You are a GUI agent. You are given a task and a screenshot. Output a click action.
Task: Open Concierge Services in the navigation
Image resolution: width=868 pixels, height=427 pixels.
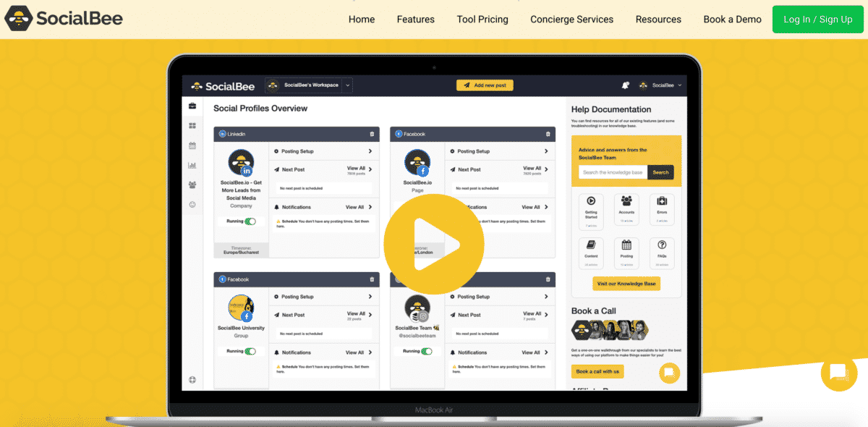[x=571, y=20]
